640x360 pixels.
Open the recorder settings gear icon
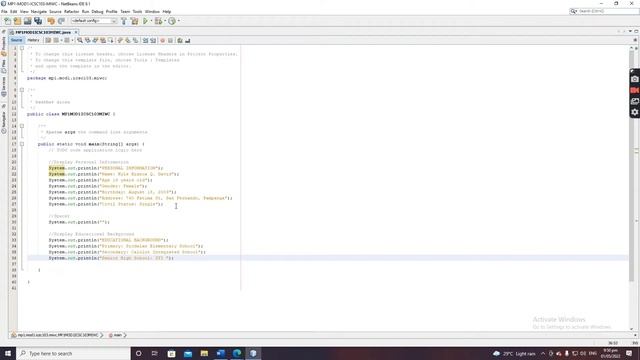[x=634, y=112]
